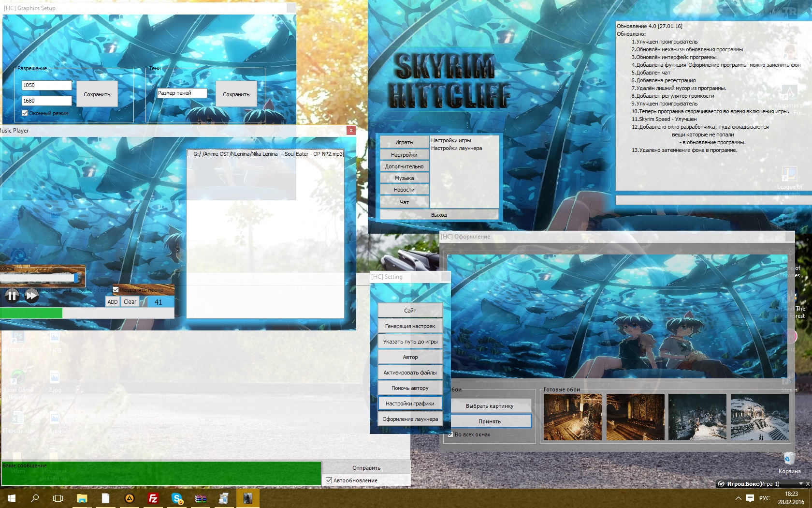Click Помочь автору button

[x=410, y=388]
